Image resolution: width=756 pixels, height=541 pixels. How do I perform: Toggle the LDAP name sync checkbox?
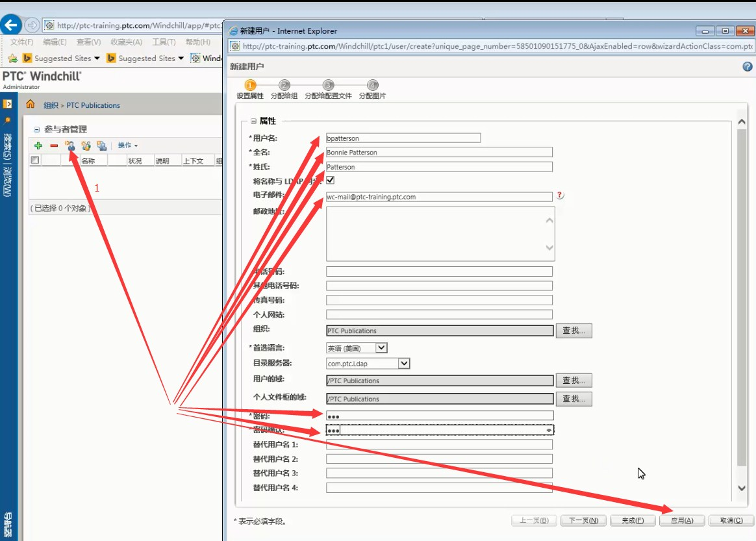tap(331, 181)
